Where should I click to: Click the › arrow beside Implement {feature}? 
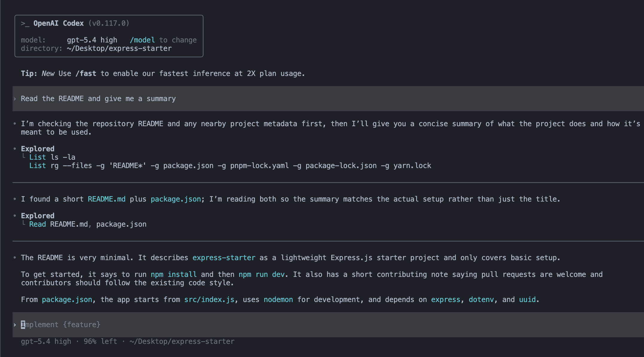[x=14, y=324]
